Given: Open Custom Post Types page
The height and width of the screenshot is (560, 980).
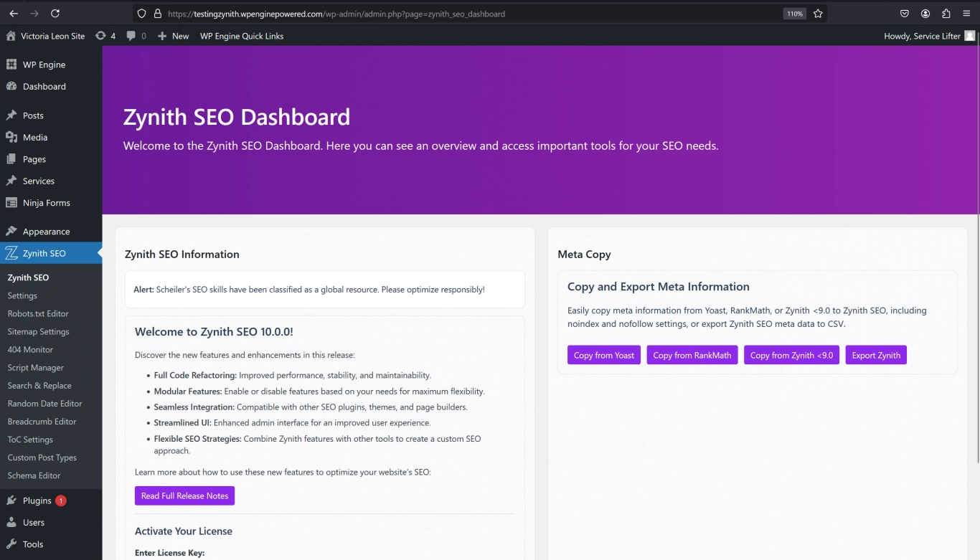Looking at the screenshot, I should coord(42,457).
